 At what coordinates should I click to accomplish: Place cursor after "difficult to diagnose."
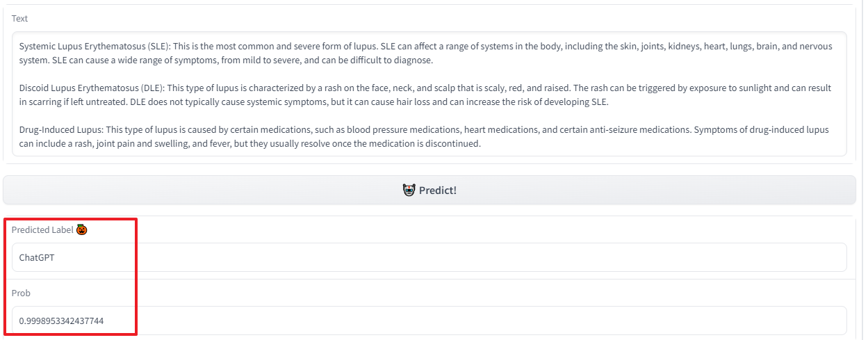coord(434,60)
